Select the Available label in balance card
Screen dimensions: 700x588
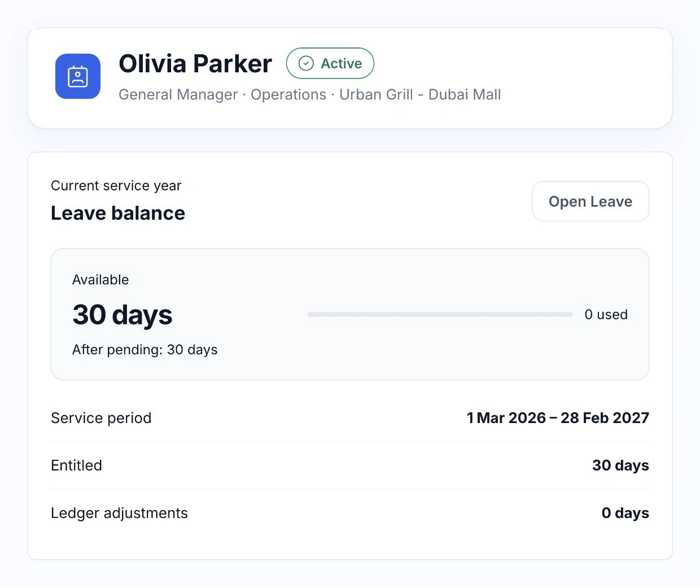click(x=100, y=280)
